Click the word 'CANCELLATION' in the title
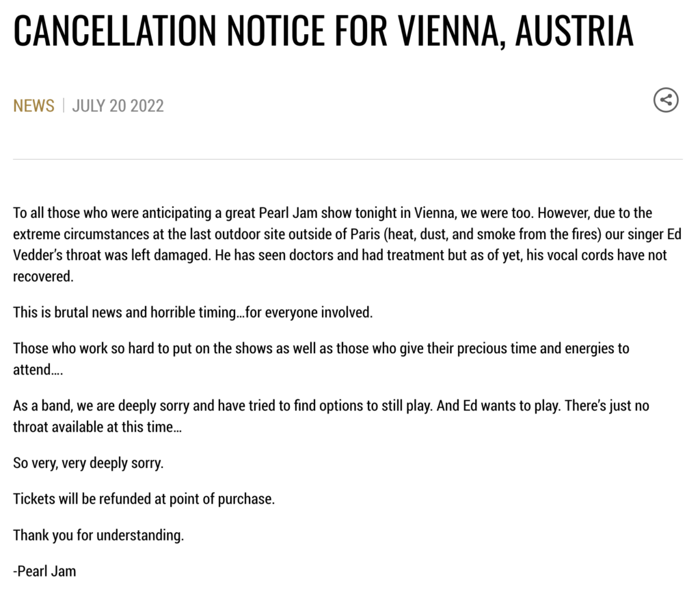This screenshot has height=593, width=700. [115, 31]
